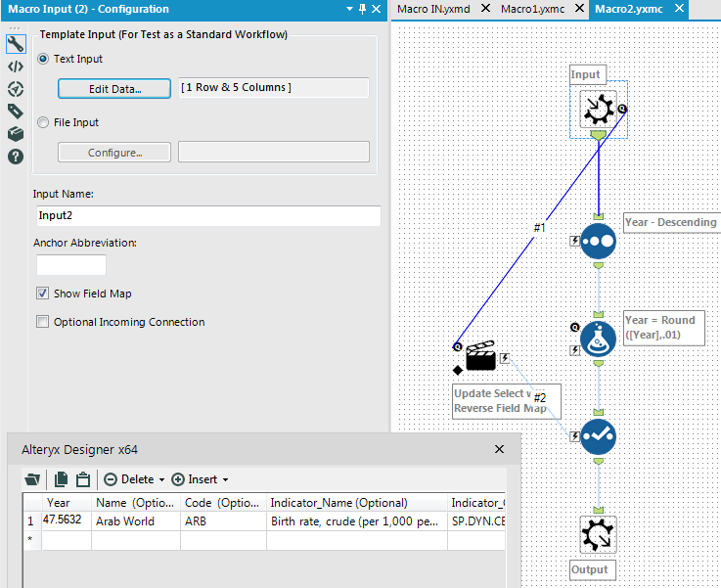
Task: Click the Input label on canvas
Action: (x=588, y=74)
